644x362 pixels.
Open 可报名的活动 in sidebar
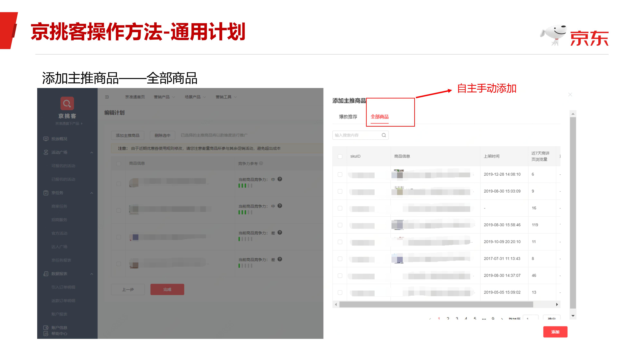(63, 166)
